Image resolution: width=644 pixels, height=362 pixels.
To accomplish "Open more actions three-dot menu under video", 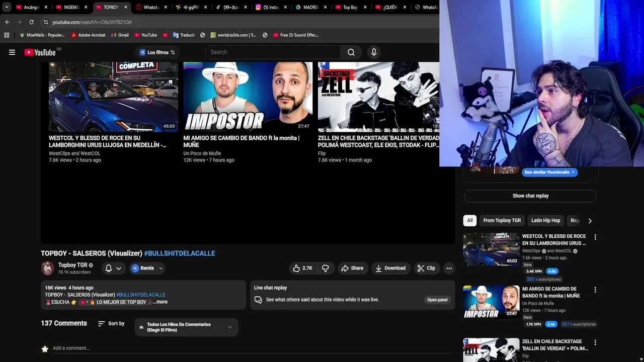I will point(449,268).
